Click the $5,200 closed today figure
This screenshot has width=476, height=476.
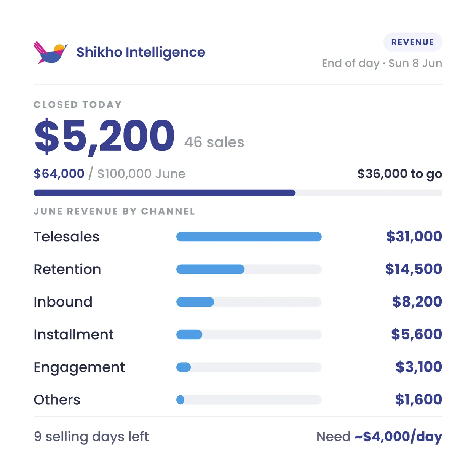104,136
